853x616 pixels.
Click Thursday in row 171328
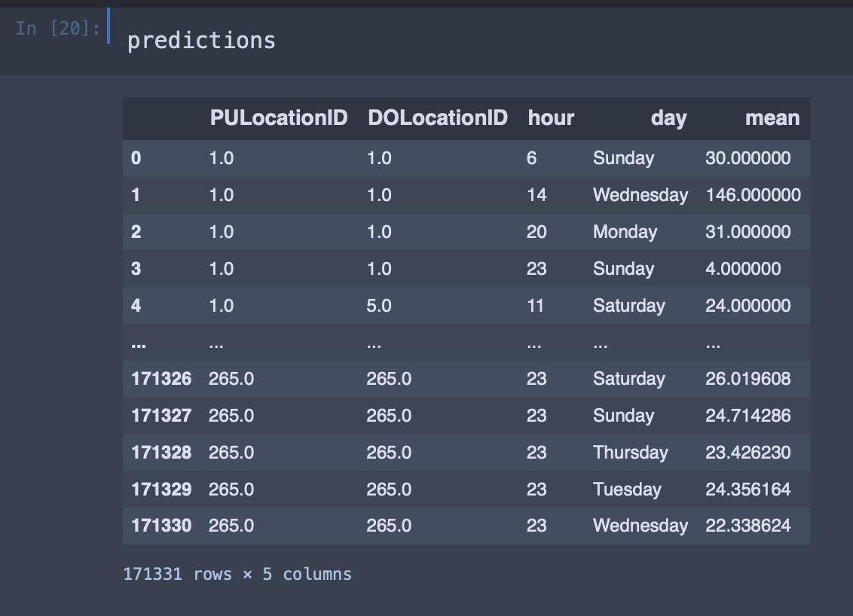pos(631,453)
